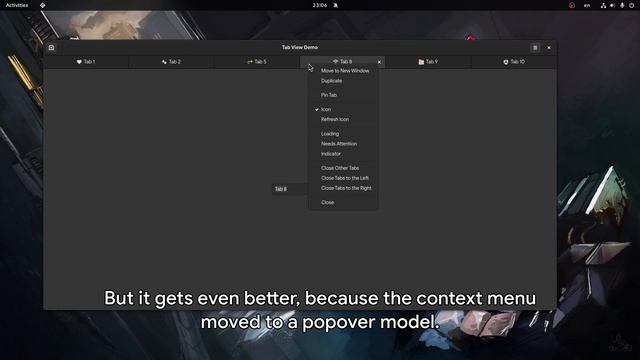Viewport: 640px width, 360px height.
Task: Click the wifi icon on Tab 8
Action: [336, 62]
